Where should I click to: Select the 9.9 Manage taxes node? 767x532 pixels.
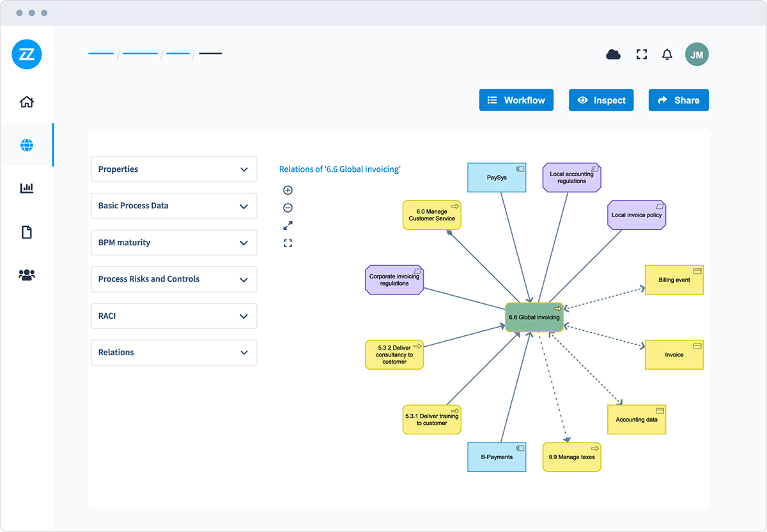571,457
